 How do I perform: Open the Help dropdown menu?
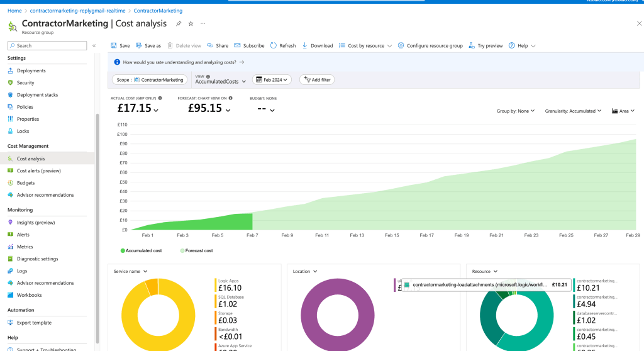click(x=522, y=46)
